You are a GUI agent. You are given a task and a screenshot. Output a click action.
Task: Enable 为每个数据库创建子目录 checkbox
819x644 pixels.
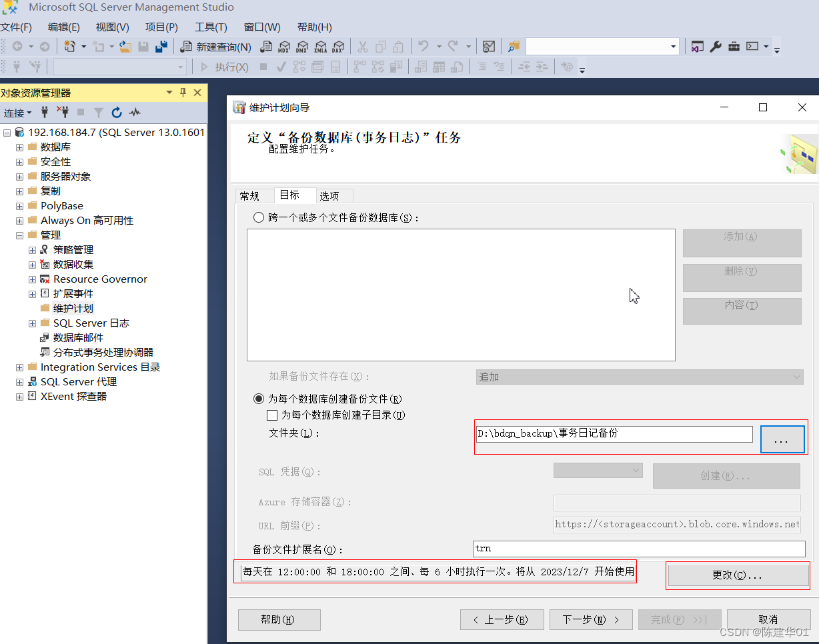[x=272, y=415]
